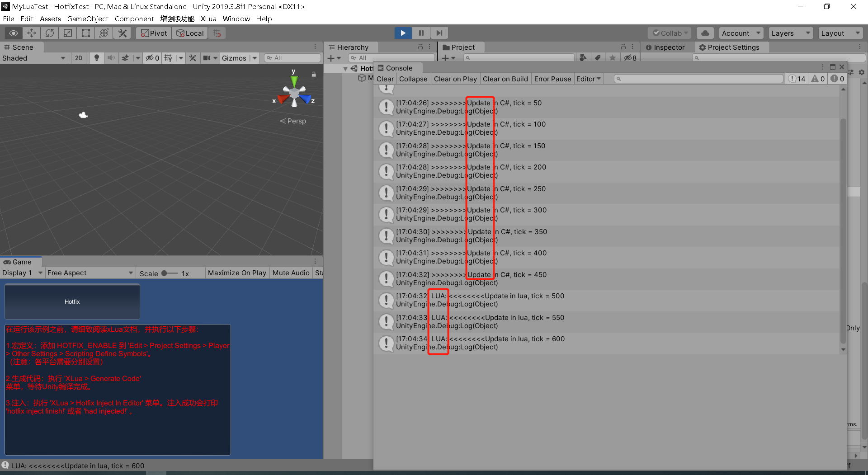Image resolution: width=868 pixels, height=475 pixels.
Task: Toggle Pivot handle position
Action: (154, 33)
